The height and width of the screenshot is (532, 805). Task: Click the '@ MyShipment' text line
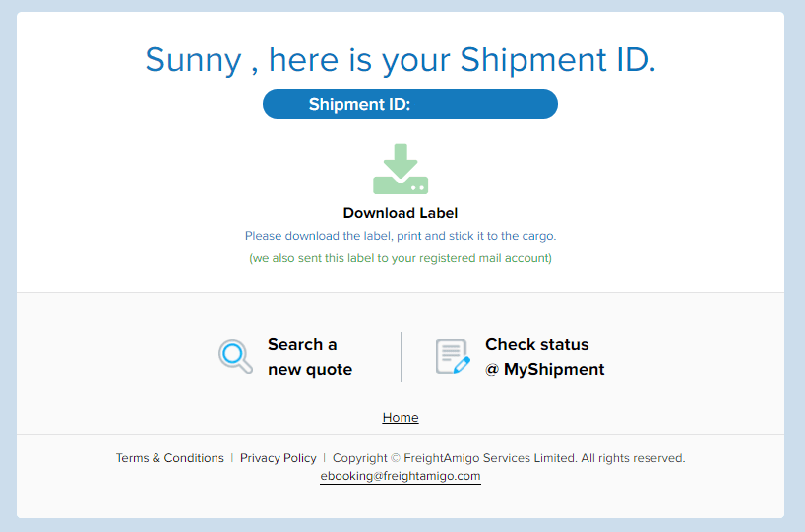(545, 370)
